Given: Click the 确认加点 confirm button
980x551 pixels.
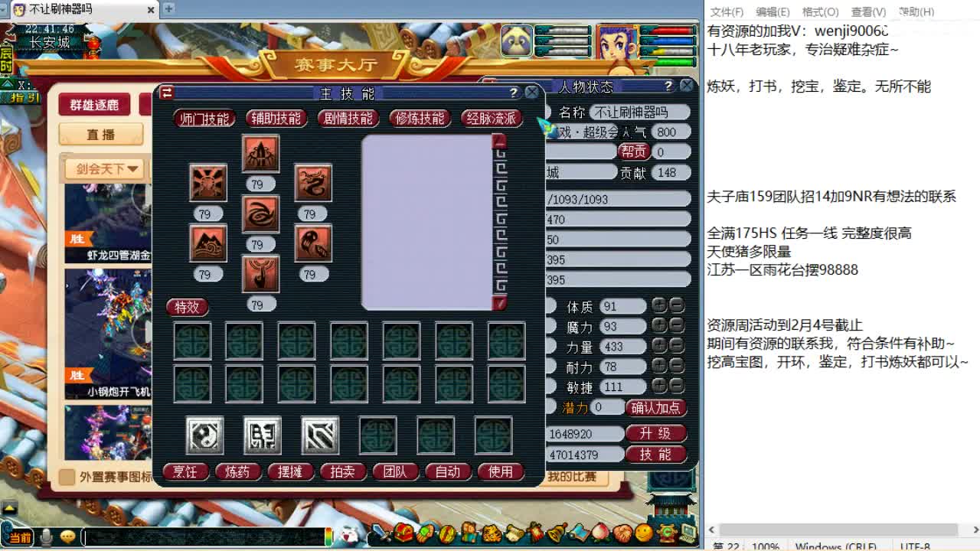Looking at the screenshot, I should pos(655,407).
